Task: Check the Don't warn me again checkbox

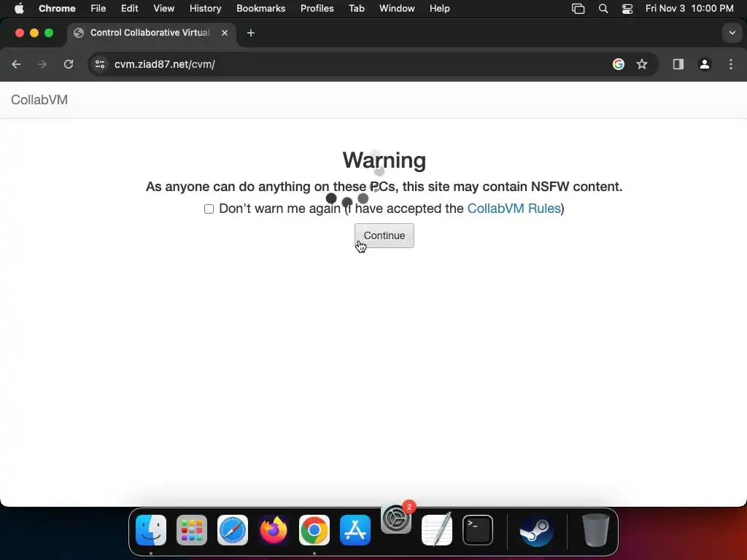Action: point(209,209)
